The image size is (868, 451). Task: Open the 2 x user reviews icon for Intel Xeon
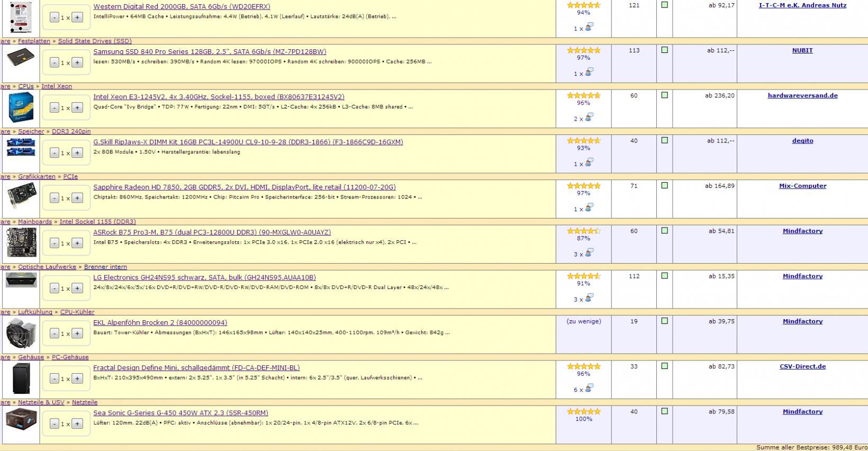[590, 116]
